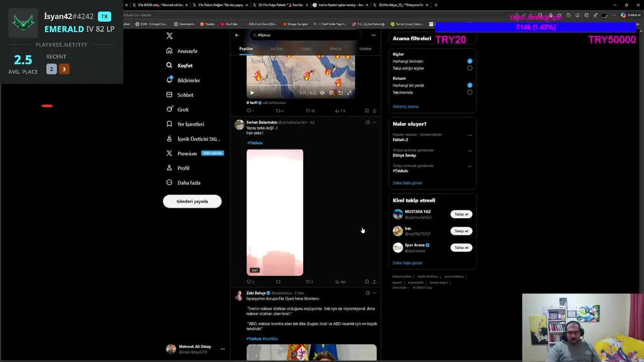Click the Gönderi yayınla button
This screenshot has width=644, height=362.
[x=192, y=201]
